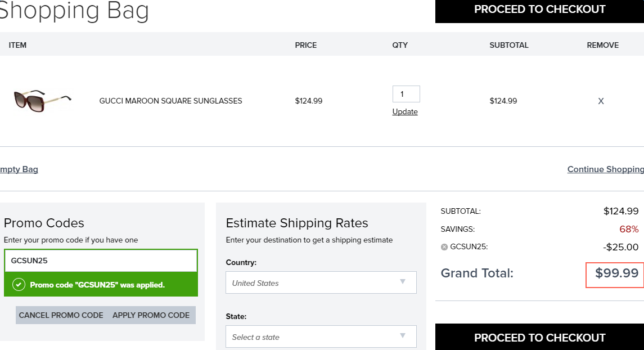
Task: Click the QTY column header
Action: click(400, 45)
